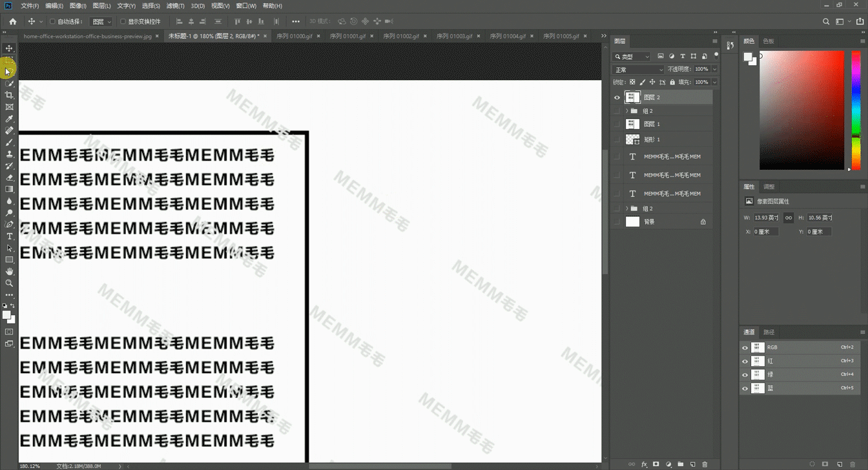
Task: Select the Pen tool
Action: tap(9, 225)
